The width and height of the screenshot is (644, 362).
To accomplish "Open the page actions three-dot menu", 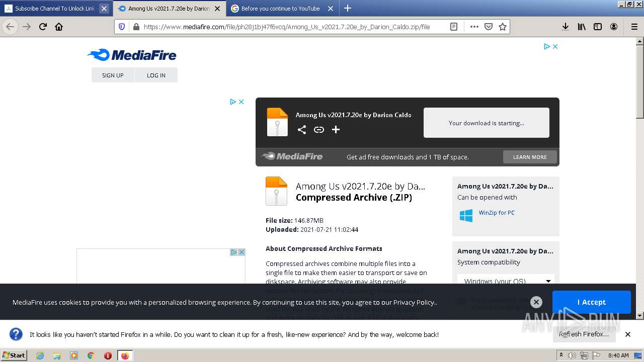I will pos(474,27).
